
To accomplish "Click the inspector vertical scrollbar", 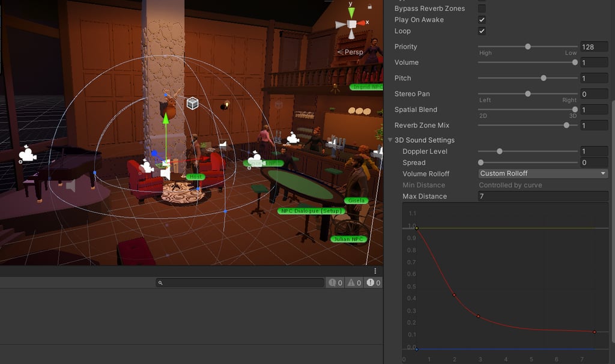I will 613,222.
